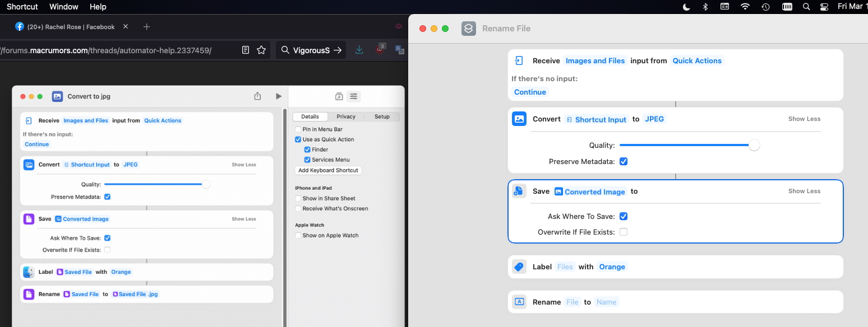
Task: Open Focus moon icon in macOS menu bar
Action: click(x=686, y=7)
